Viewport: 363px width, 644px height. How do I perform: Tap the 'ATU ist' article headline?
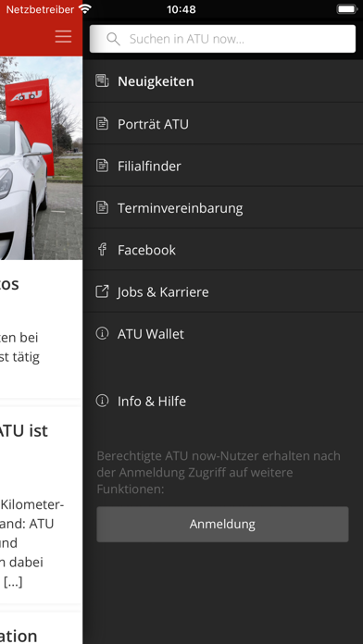23,430
